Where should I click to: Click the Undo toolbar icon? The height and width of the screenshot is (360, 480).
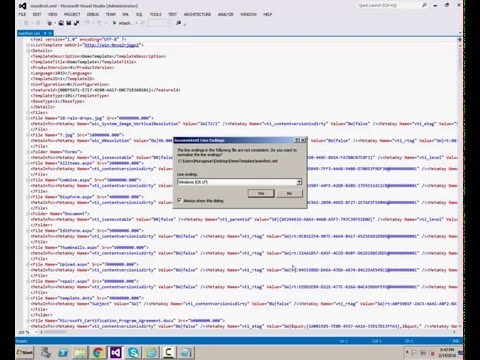pyautogui.click(x=87, y=23)
